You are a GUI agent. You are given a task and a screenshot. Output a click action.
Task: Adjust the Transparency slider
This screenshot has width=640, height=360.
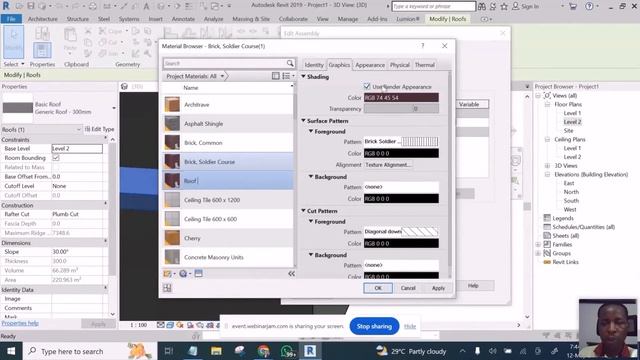[x=401, y=109]
